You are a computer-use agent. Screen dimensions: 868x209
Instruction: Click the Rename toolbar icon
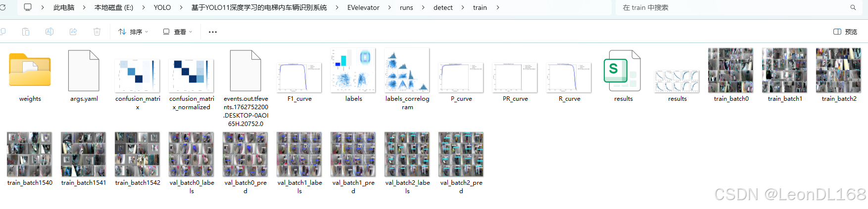click(x=49, y=32)
